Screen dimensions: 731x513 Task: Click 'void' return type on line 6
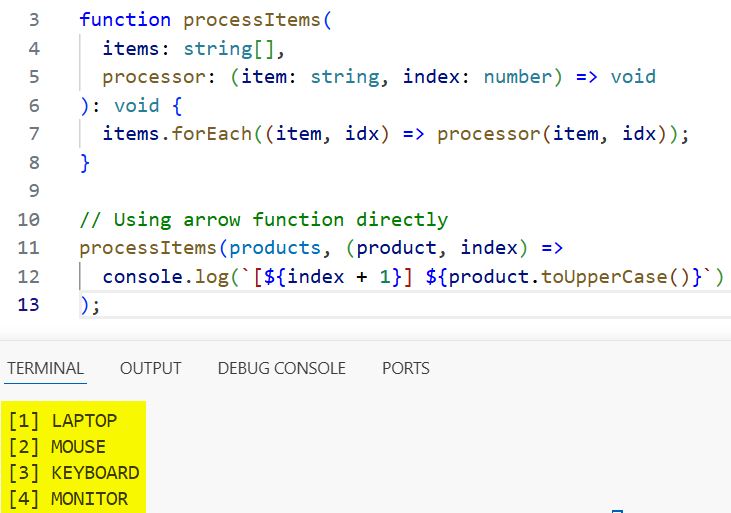(x=137, y=106)
